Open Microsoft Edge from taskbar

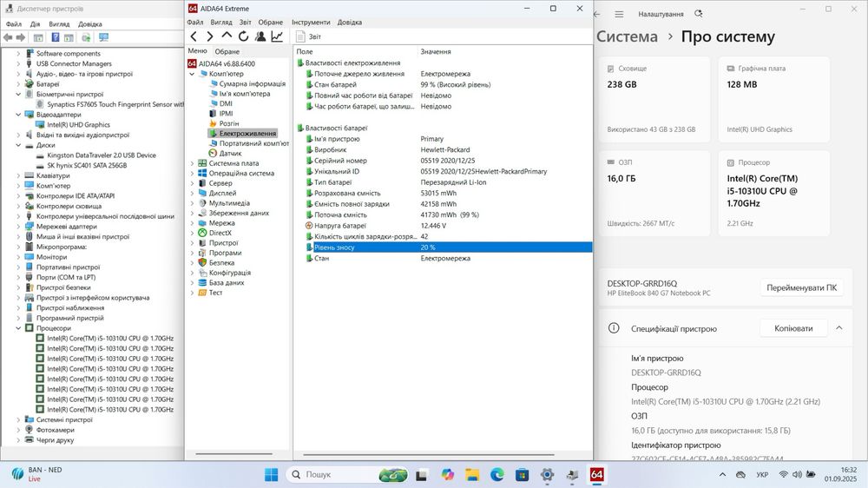pos(497,475)
